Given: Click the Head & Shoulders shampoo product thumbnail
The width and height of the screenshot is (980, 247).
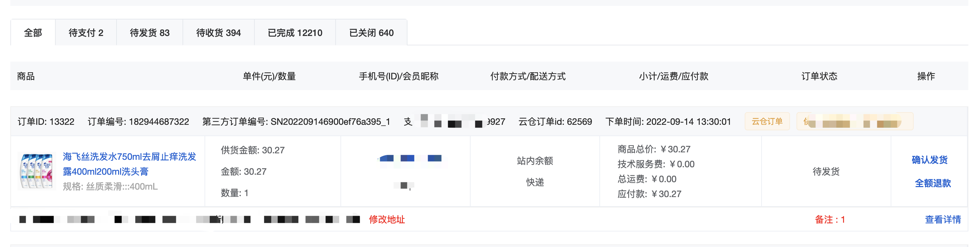Looking at the screenshot, I should pyautogui.click(x=37, y=171).
